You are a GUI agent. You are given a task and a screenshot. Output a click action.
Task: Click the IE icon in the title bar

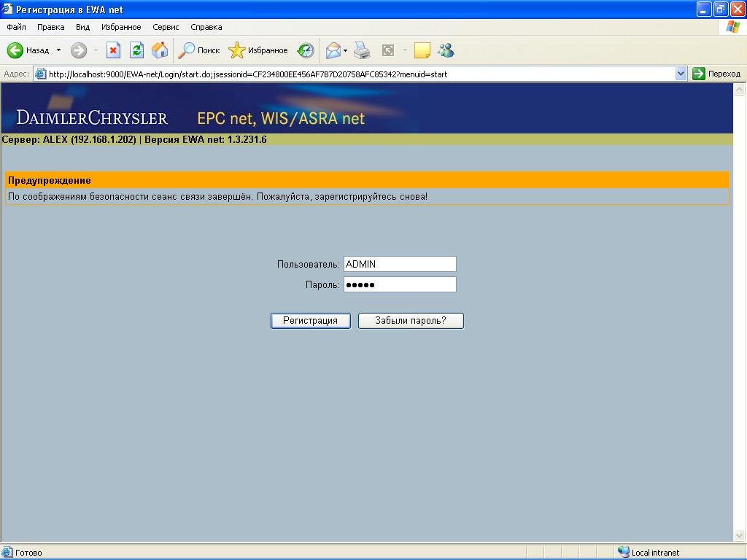tap(7, 9)
